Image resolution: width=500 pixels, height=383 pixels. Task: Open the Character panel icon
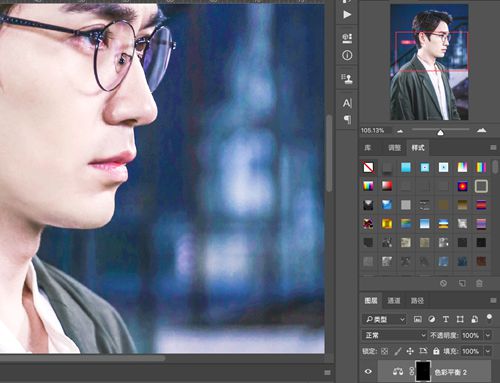[347, 103]
